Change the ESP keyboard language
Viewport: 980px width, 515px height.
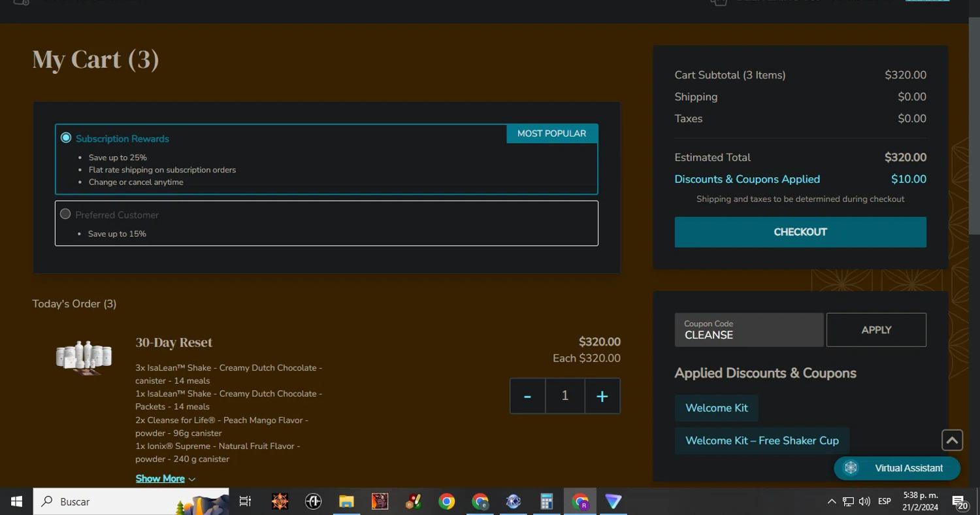(x=885, y=501)
